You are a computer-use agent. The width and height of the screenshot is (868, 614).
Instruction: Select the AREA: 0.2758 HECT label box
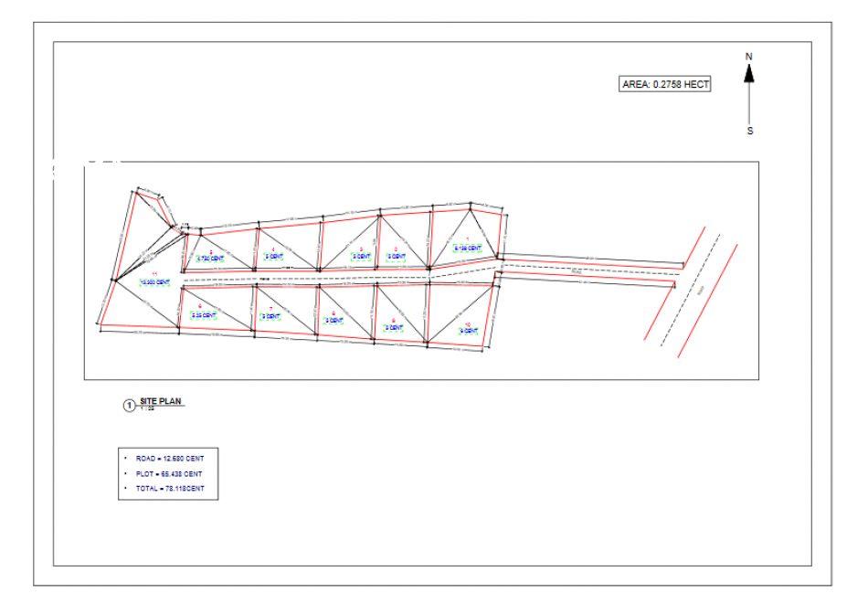pos(665,84)
